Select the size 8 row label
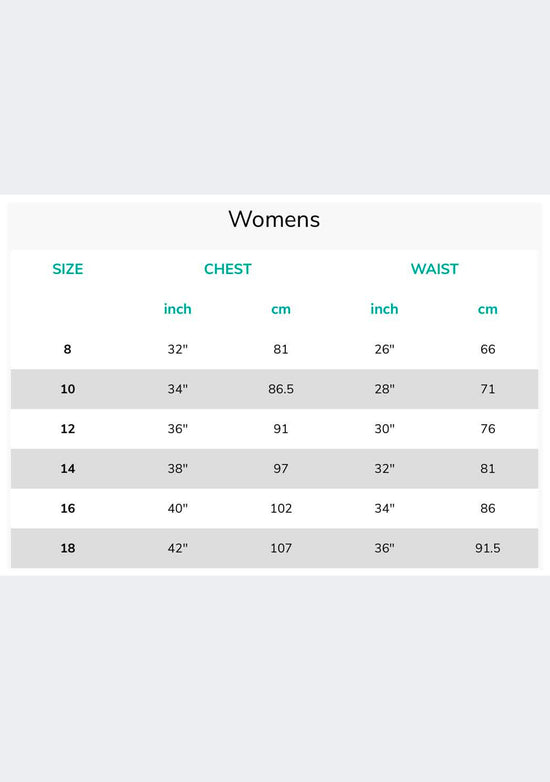 click(67, 349)
